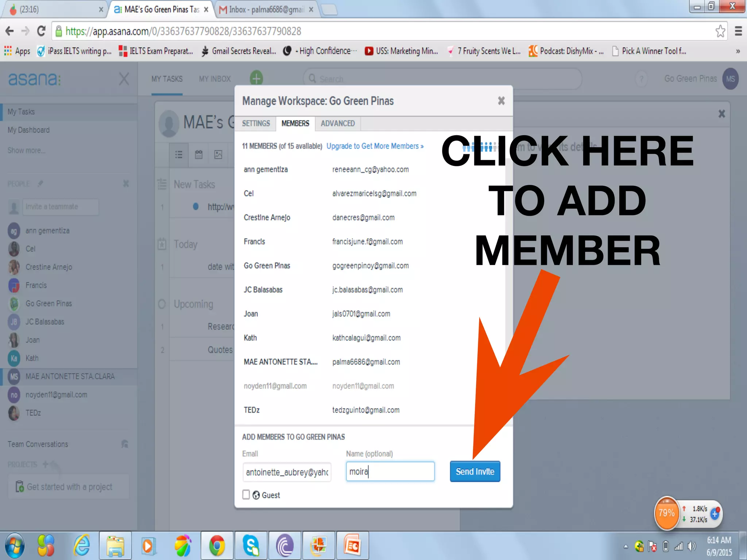Click the MS user avatar

(731, 79)
